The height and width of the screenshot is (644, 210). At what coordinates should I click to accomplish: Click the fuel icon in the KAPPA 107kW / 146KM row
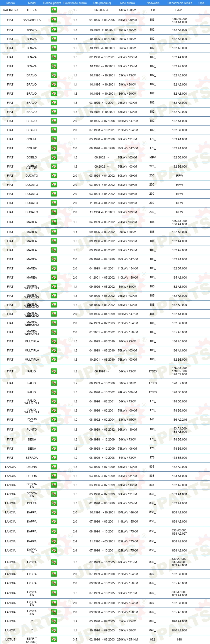pyautogui.click(x=54, y=512)
